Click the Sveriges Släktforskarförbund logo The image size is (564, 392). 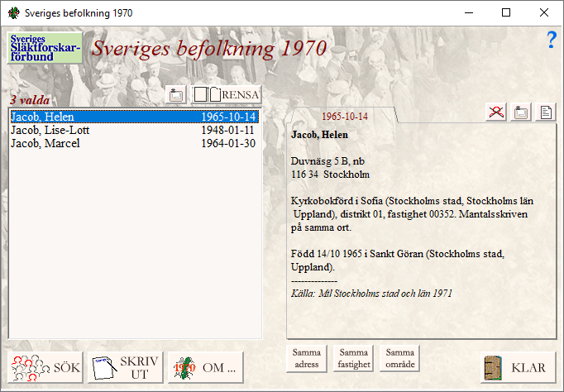(45, 48)
